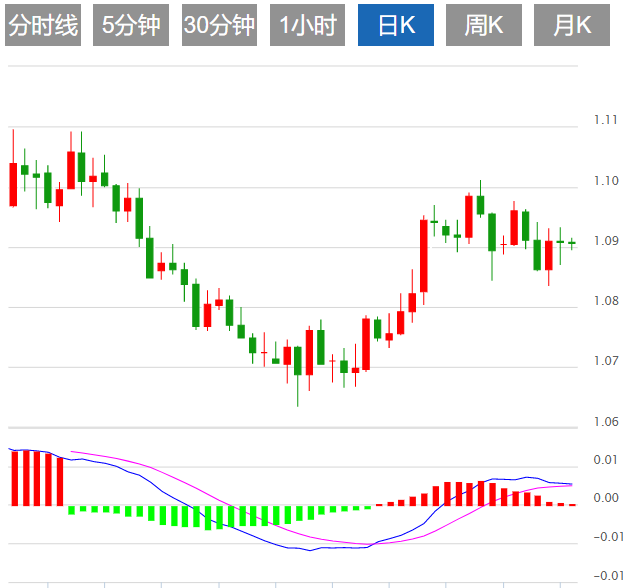Click the 1.08 price axis label

pyautogui.click(x=606, y=301)
